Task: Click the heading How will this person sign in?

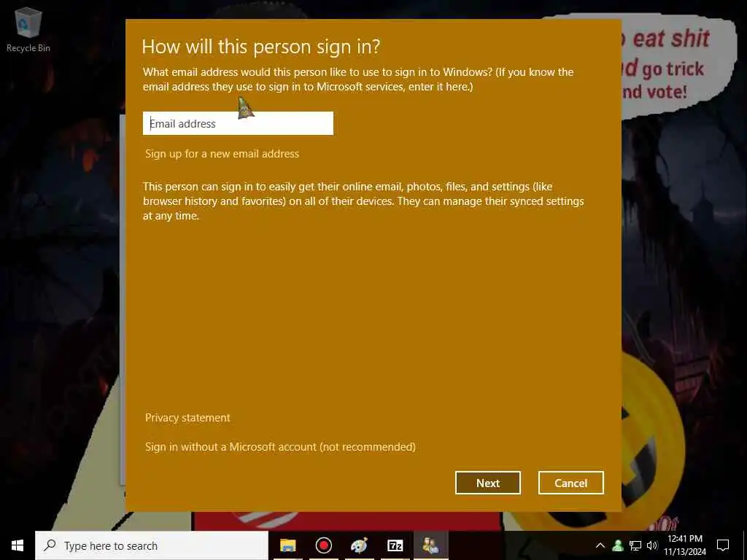Action: click(x=261, y=47)
